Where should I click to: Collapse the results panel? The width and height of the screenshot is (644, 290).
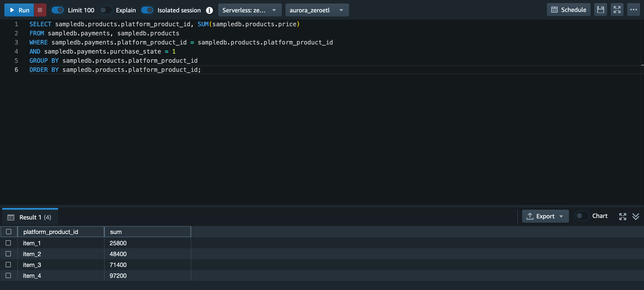[x=636, y=216]
